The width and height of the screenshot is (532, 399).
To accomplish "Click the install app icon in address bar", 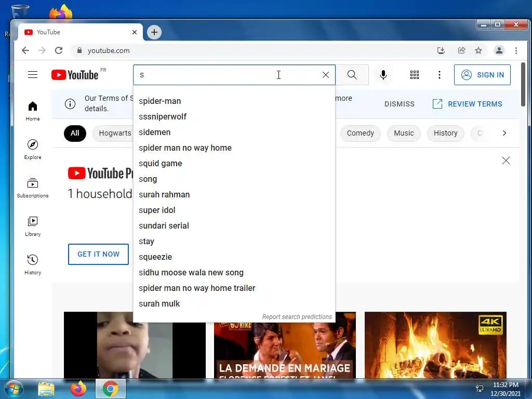I will 441,50.
